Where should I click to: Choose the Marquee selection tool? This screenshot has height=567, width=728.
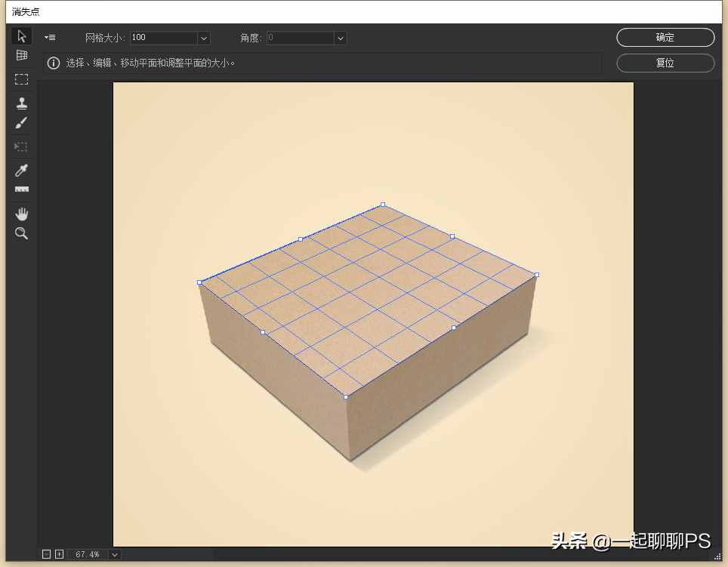point(21,79)
